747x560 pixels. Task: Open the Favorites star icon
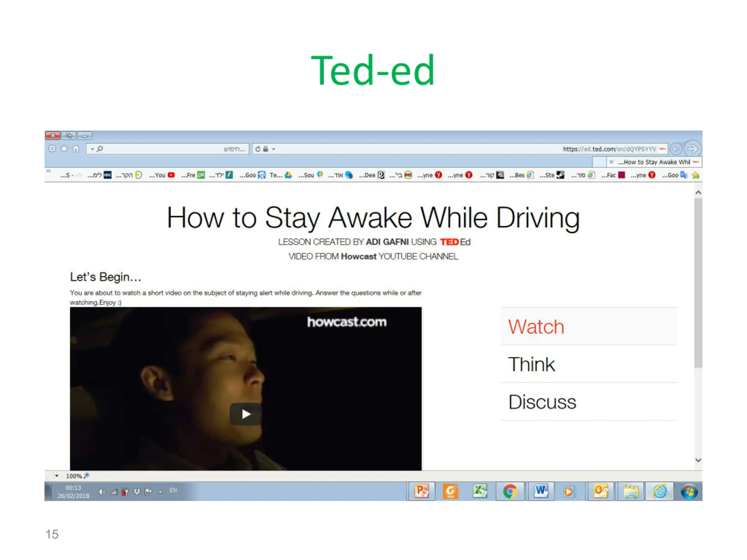pos(64,148)
